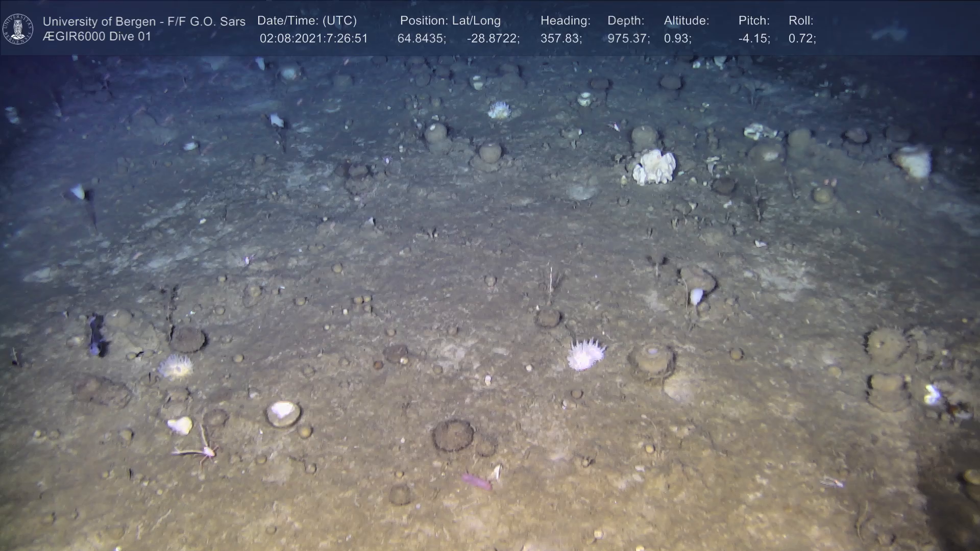Click the pitch value -4.15
Image resolution: width=980 pixels, height=551 pixels.
click(754, 39)
